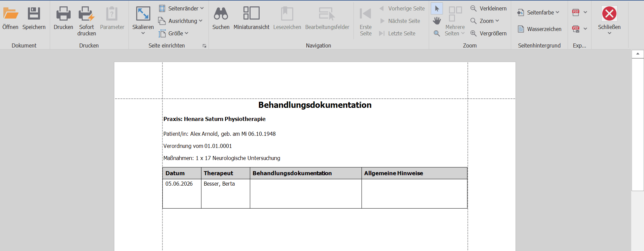
Task: Click the greyed Parameter icon
Action: [x=112, y=13]
